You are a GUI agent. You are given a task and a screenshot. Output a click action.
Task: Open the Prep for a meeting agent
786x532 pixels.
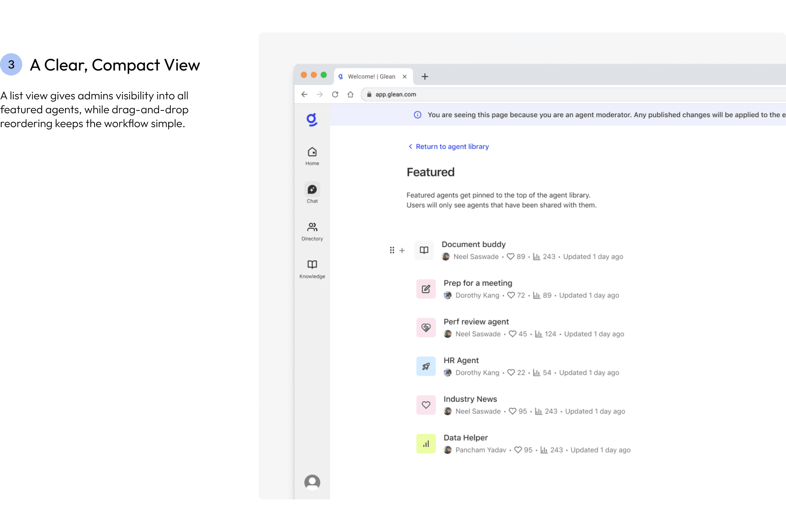(x=478, y=283)
